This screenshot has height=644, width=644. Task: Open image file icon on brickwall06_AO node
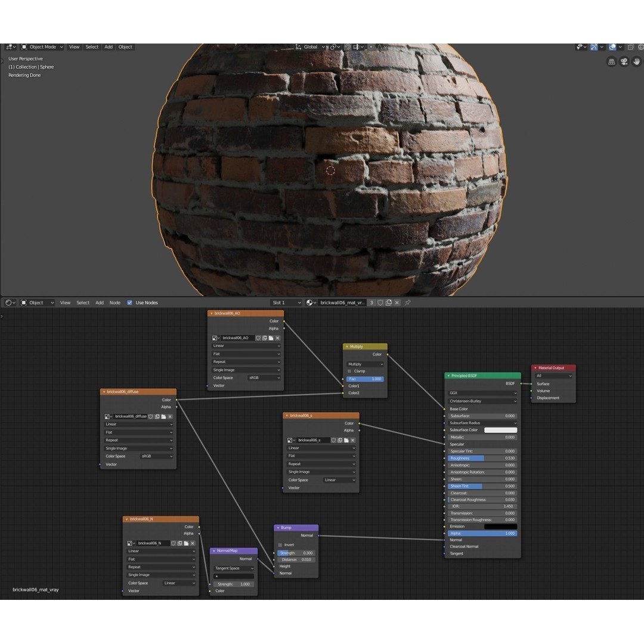tap(271, 338)
